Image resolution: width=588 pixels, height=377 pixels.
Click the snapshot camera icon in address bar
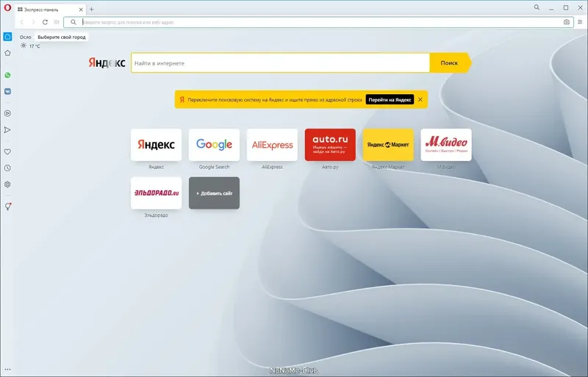point(566,22)
